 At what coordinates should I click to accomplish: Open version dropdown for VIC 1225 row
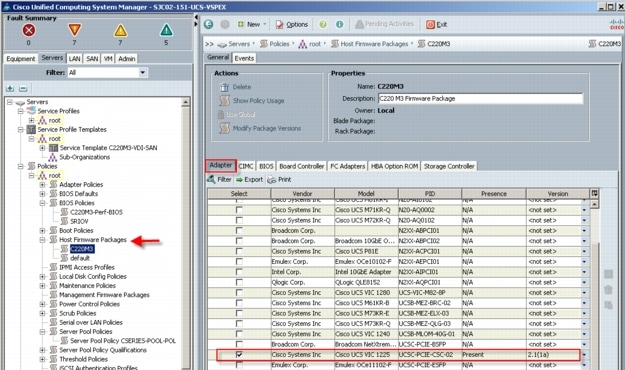[x=584, y=354]
